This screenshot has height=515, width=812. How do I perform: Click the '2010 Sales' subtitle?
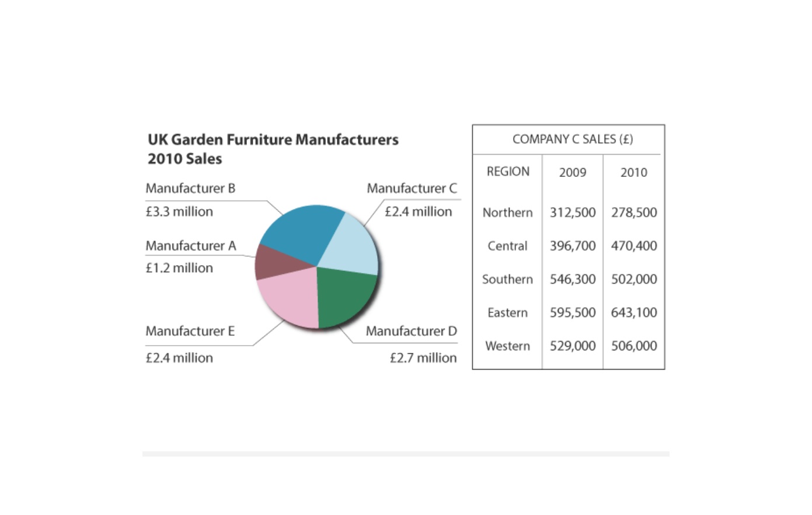185,159
